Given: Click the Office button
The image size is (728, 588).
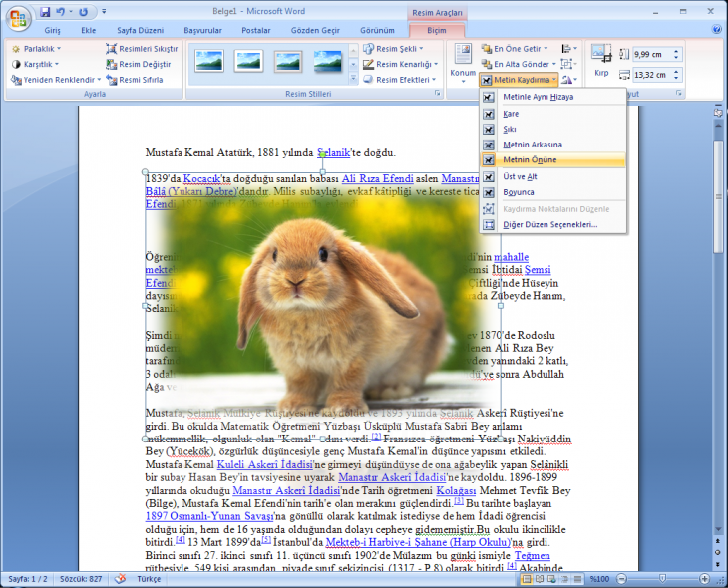Looking at the screenshot, I should click(x=18, y=18).
